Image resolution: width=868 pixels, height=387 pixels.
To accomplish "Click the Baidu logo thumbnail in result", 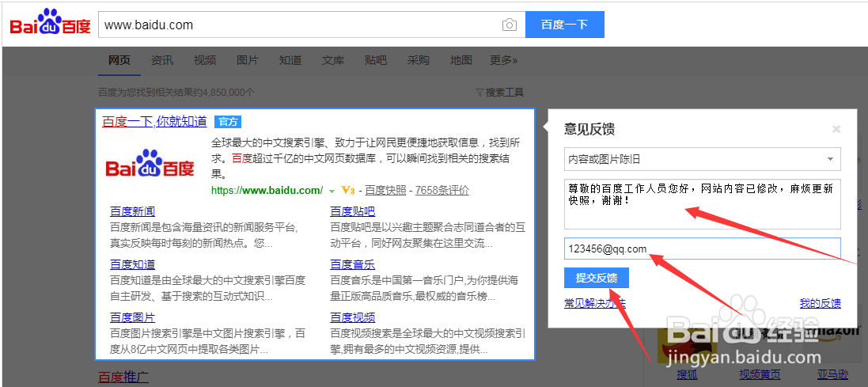I will [x=150, y=163].
